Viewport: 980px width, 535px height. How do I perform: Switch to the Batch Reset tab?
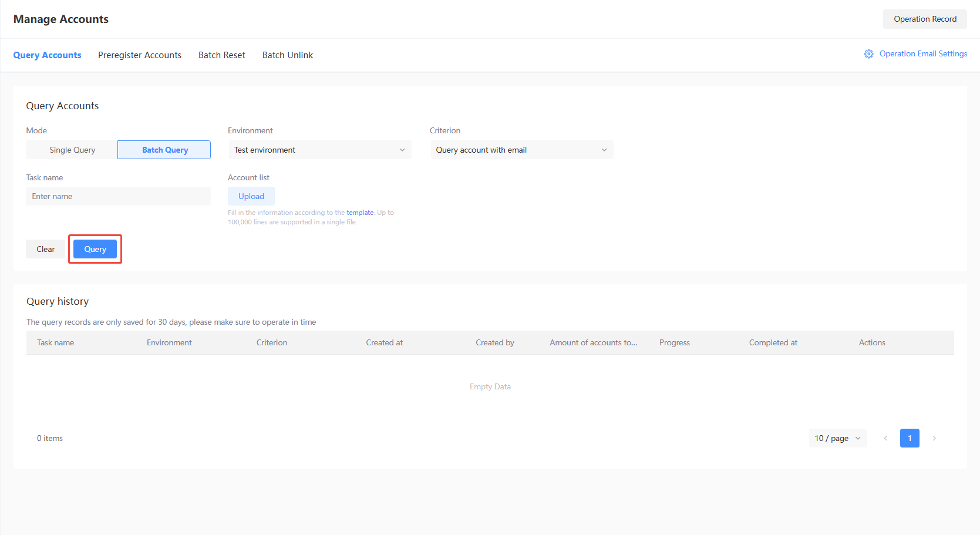[221, 55]
